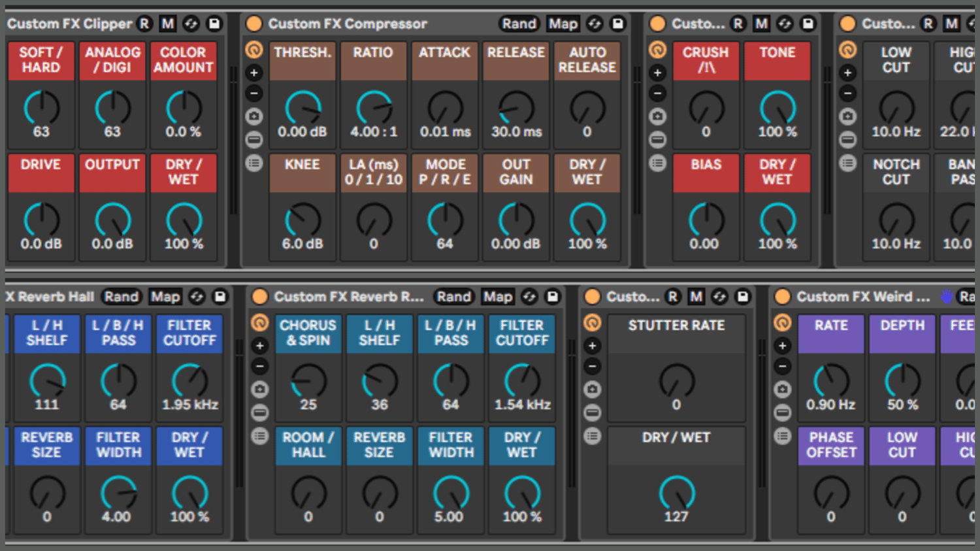The height and width of the screenshot is (551, 980).
Task: Click the KNEE knob
Action: [x=302, y=220]
